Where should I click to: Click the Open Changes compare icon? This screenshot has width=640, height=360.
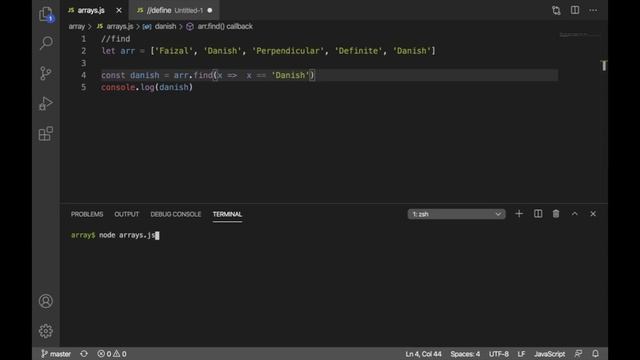(x=556, y=10)
